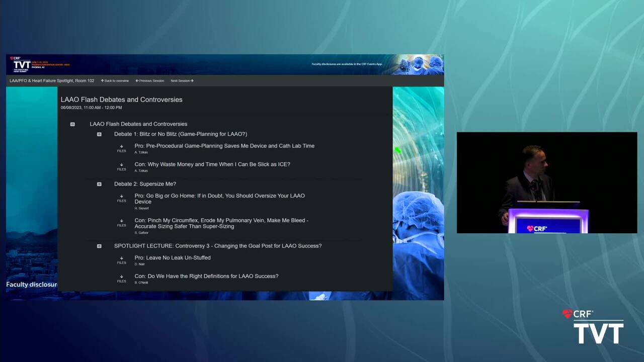Open Con: Do We Have the Right Definitions title
Viewport: 644px width, 362px height.
(x=206, y=276)
